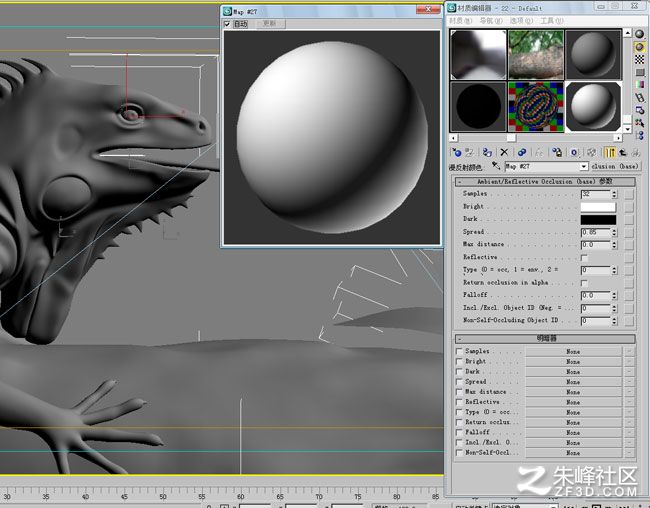The image size is (650, 508).
Task: Click the Go to Parent arrow icon
Action: point(622,152)
